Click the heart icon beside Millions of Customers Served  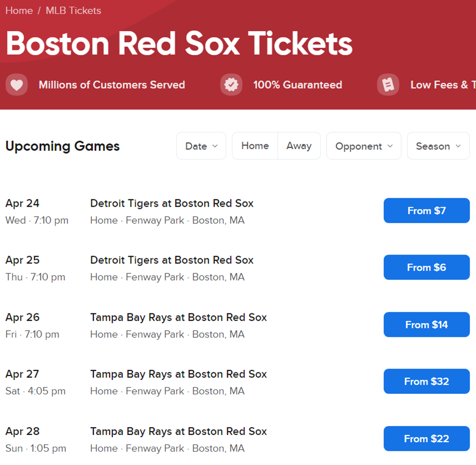pos(17,85)
